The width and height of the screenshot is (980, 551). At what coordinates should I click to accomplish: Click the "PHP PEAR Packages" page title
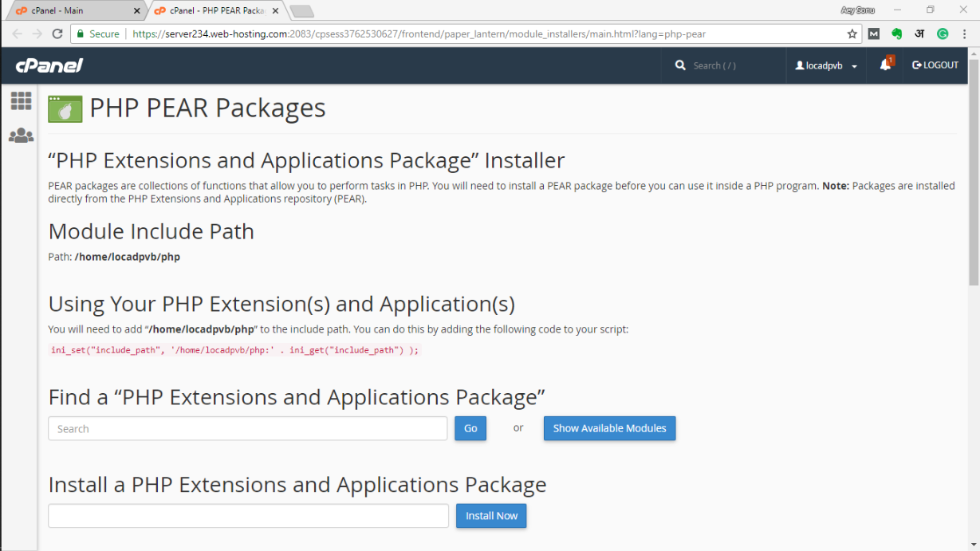207,108
